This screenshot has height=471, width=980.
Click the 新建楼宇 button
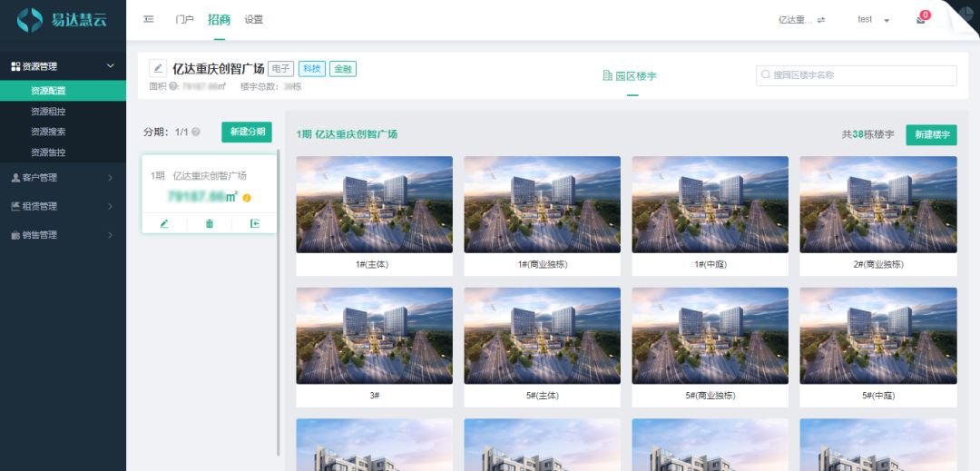(x=931, y=134)
